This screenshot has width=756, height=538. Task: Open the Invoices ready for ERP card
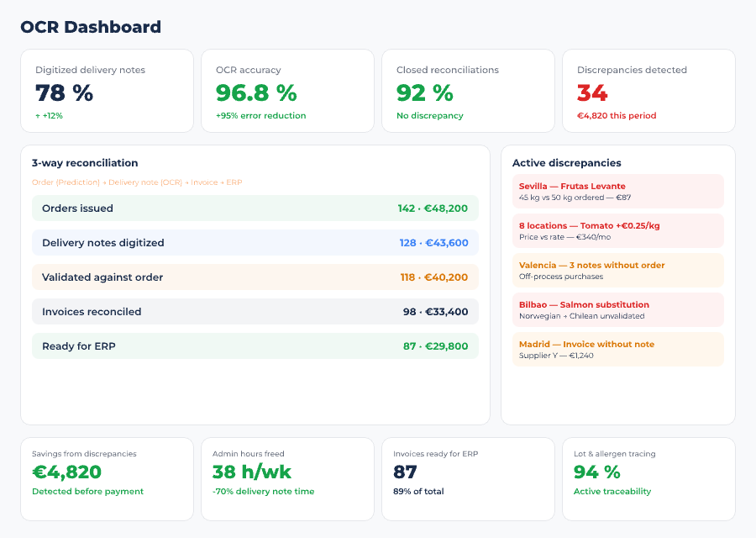pos(468,479)
